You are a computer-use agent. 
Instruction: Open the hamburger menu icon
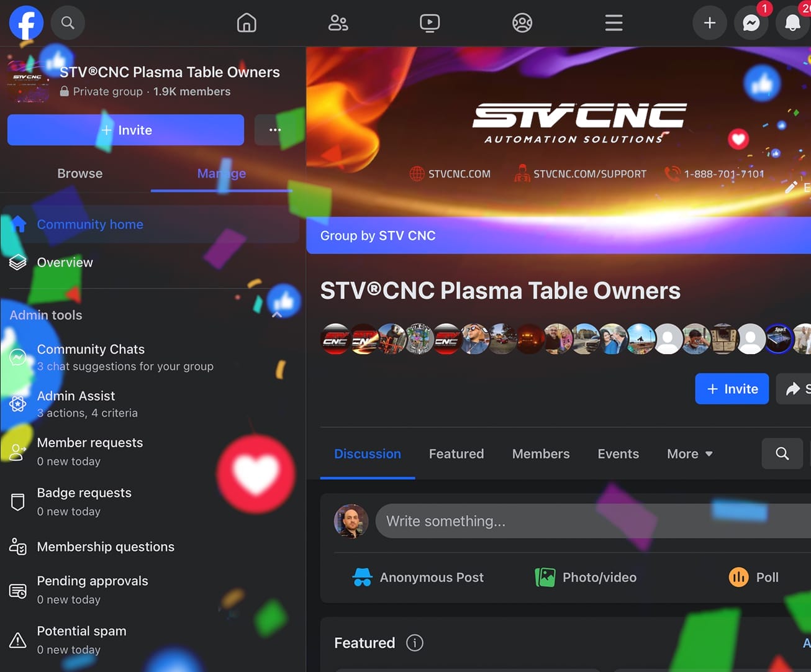click(614, 23)
